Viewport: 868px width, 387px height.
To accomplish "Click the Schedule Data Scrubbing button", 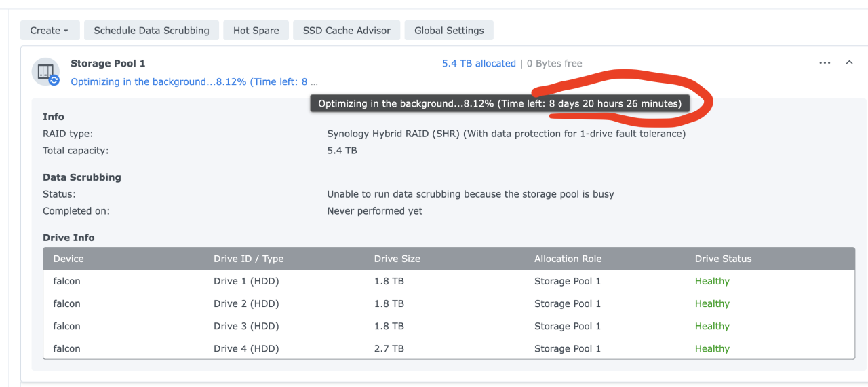I will pyautogui.click(x=151, y=30).
